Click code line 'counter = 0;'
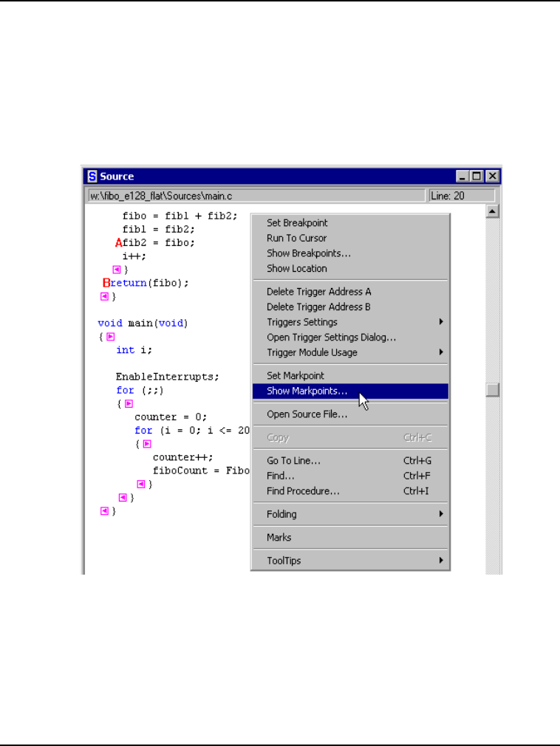This screenshot has height=746, width=560. pyautogui.click(x=171, y=417)
